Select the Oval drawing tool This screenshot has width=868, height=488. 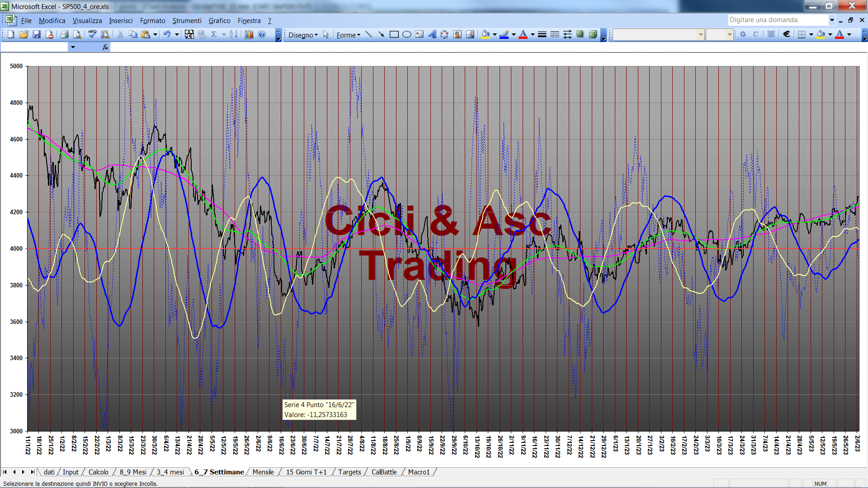407,34
